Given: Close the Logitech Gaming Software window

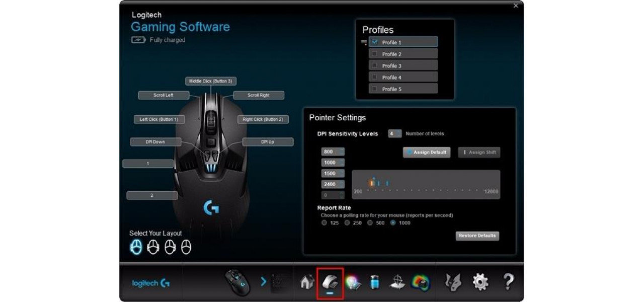Looking at the screenshot, I should click(516, 6).
